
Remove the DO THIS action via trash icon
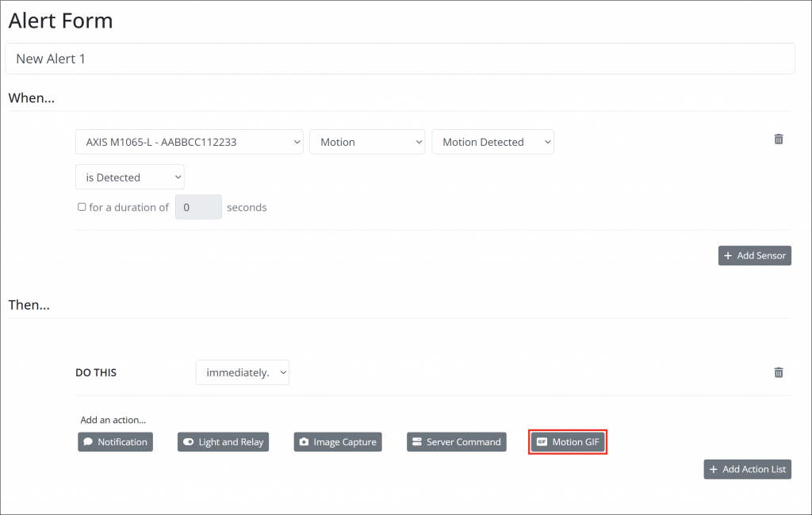pos(778,372)
